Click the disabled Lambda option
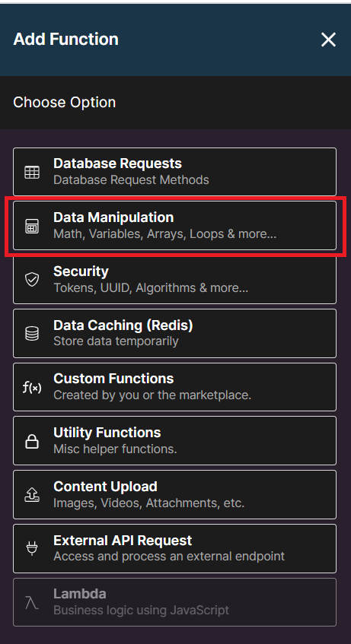 coord(175,602)
